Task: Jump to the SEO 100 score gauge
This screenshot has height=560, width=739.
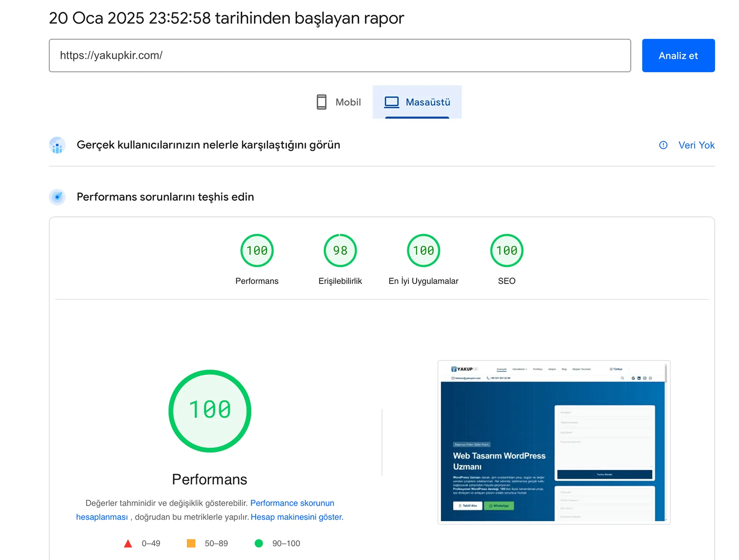Action: (507, 251)
